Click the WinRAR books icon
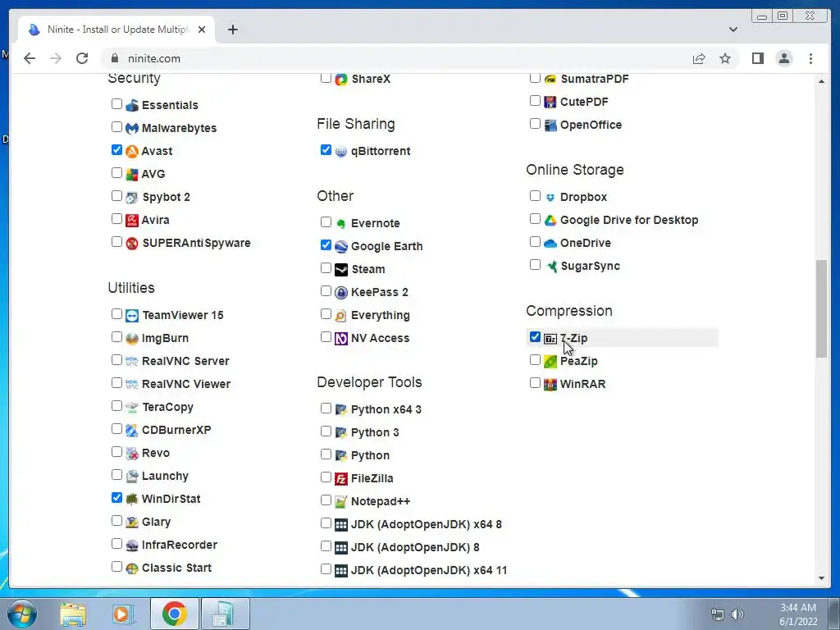 [550, 385]
